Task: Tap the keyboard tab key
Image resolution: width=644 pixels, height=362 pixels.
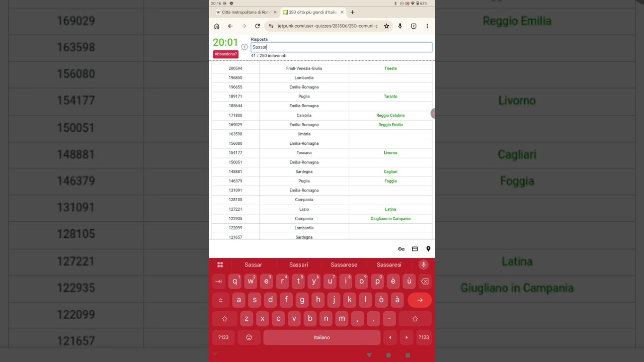Action: click(x=218, y=282)
